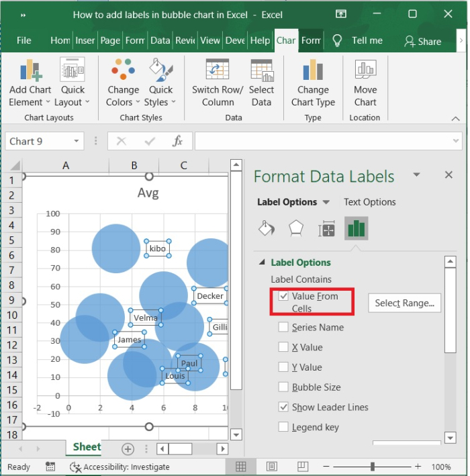Switch to the chart Format tab
The image size is (470, 476).
click(x=311, y=40)
